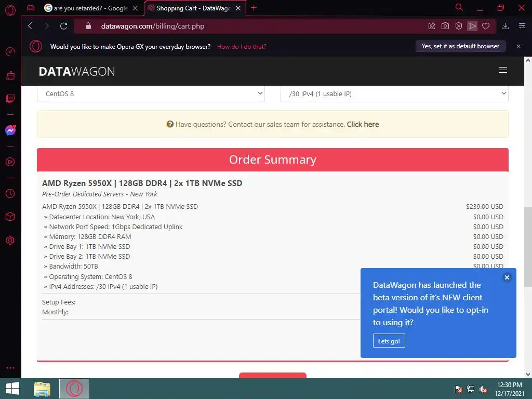This screenshot has width=532, height=399.
Task: Open the CentOS 8 operating system dropdown
Action: (x=151, y=94)
